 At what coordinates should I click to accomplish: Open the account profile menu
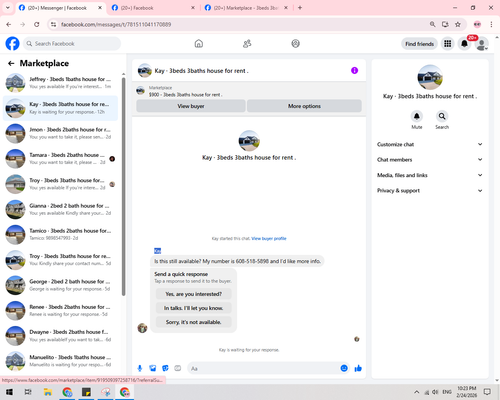click(x=481, y=44)
